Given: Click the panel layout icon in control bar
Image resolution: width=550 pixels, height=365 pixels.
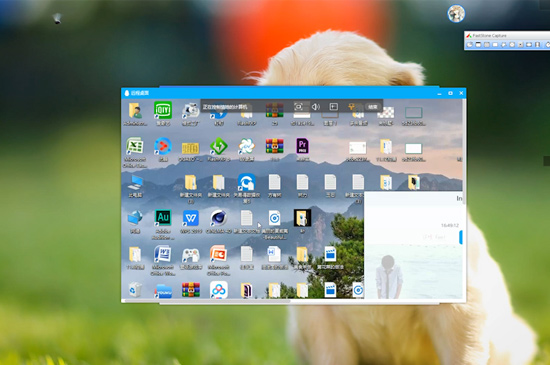Looking at the screenshot, I should [x=334, y=107].
